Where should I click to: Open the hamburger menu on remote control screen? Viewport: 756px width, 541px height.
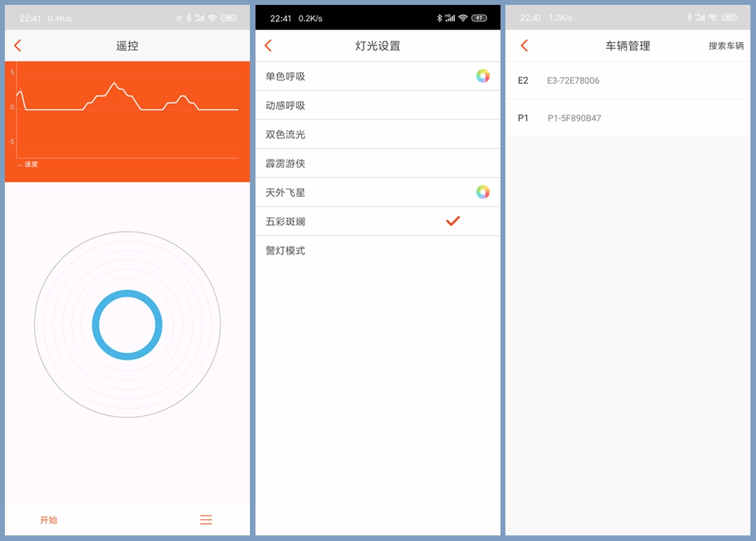click(206, 520)
